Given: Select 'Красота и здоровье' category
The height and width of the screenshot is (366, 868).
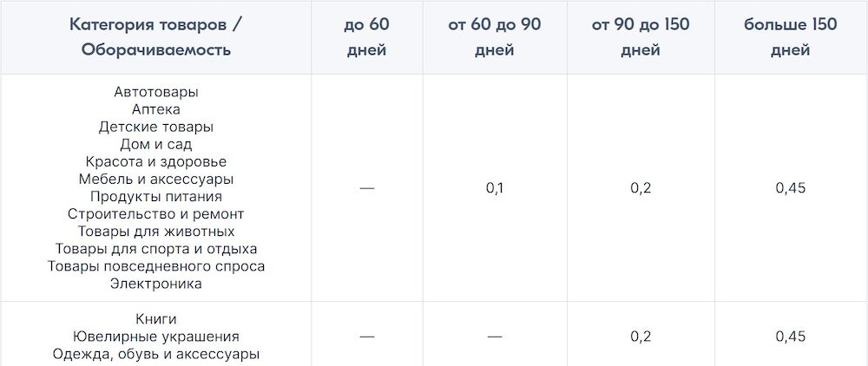Looking at the screenshot, I should (156, 162).
